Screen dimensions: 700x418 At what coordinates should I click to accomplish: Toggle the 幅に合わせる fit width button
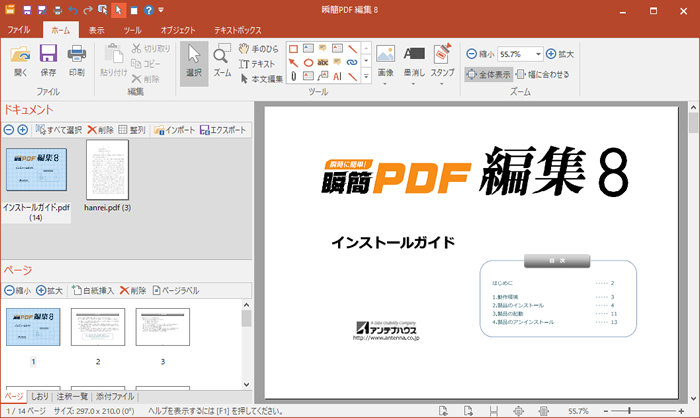coord(543,75)
